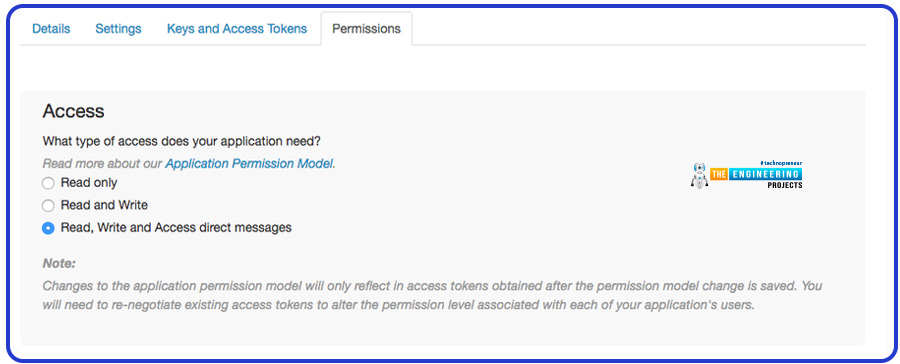900x364 pixels.
Task: Click the 'Read only' label text
Action: pyautogui.click(x=89, y=183)
